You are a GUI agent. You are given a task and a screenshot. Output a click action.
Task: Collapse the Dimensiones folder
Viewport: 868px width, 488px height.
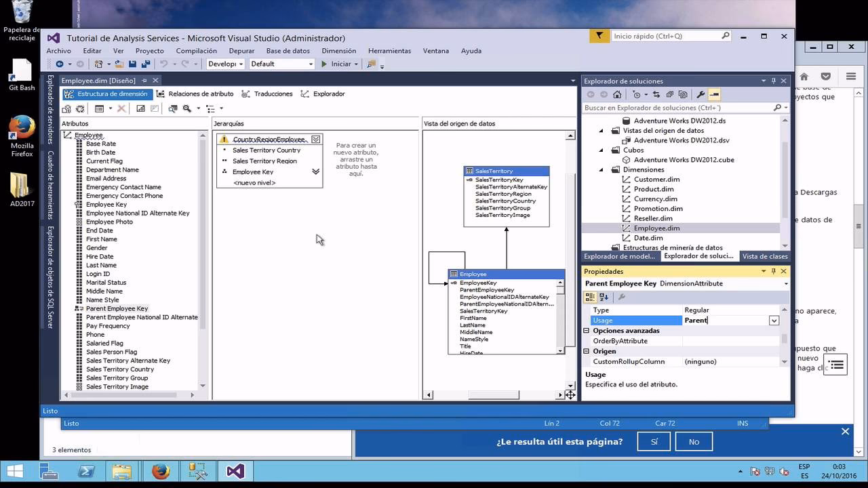[601, 169]
